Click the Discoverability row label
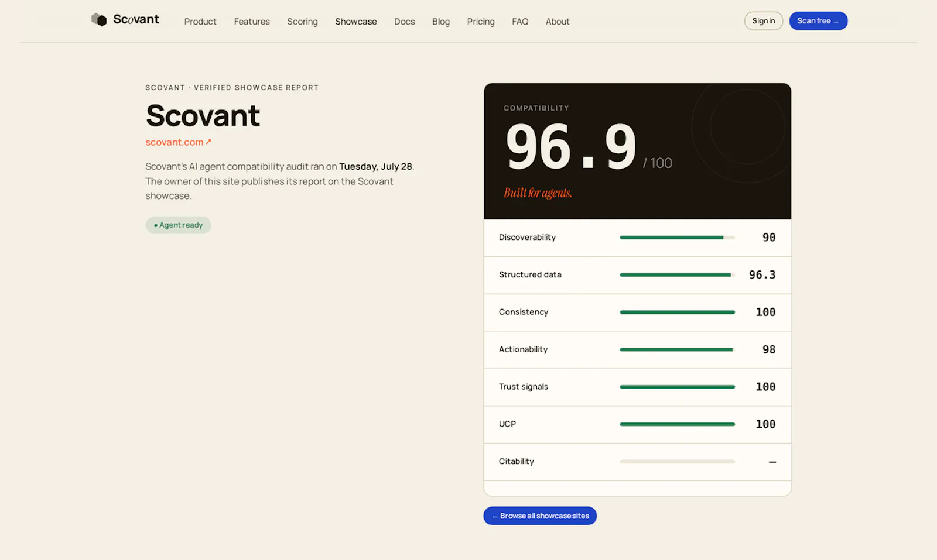Viewport: 937px width, 560px height. pyautogui.click(x=527, y=238)
